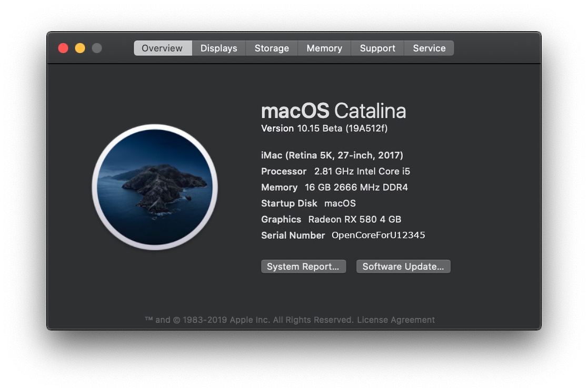The width and height of the screenshot is (588, 392).
Task: Close the About This Mac window
Action: coord(63,48)
